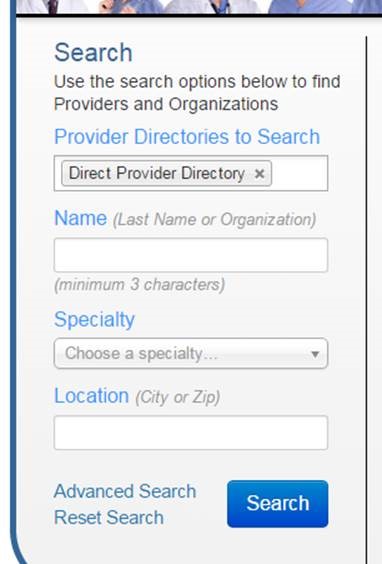Click the Direct Provider Directory chip text

[157, 173]
